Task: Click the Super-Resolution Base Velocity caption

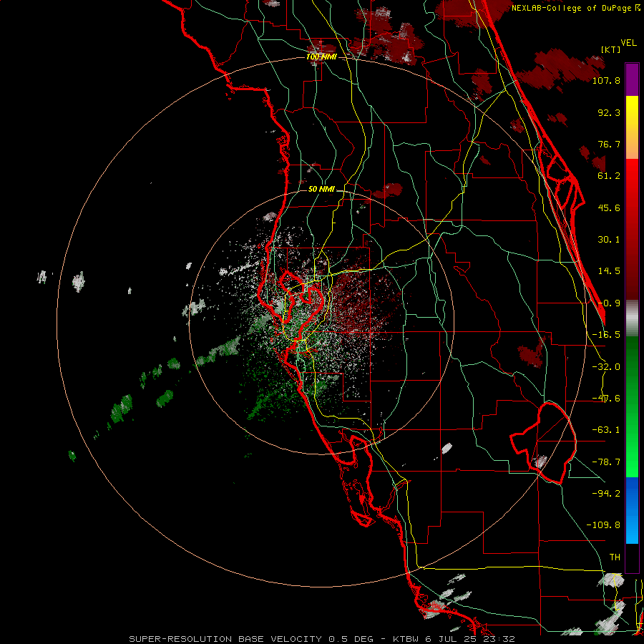Action: coord(321,639)
